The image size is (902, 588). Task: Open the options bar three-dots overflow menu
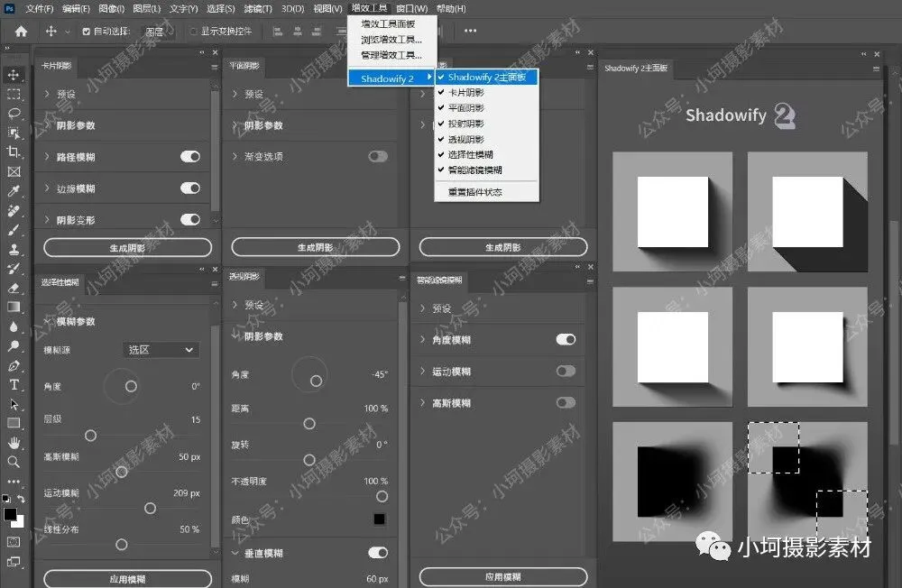(471, 31)
